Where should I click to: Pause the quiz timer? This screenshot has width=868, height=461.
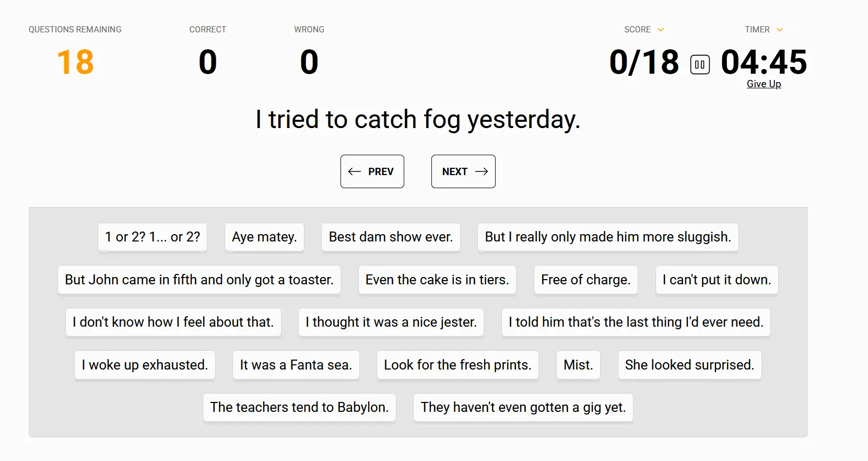[x=700, y=65]
